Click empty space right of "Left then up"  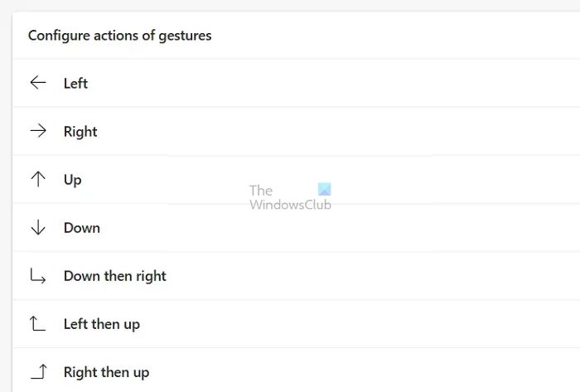click(x=373, y=324)
